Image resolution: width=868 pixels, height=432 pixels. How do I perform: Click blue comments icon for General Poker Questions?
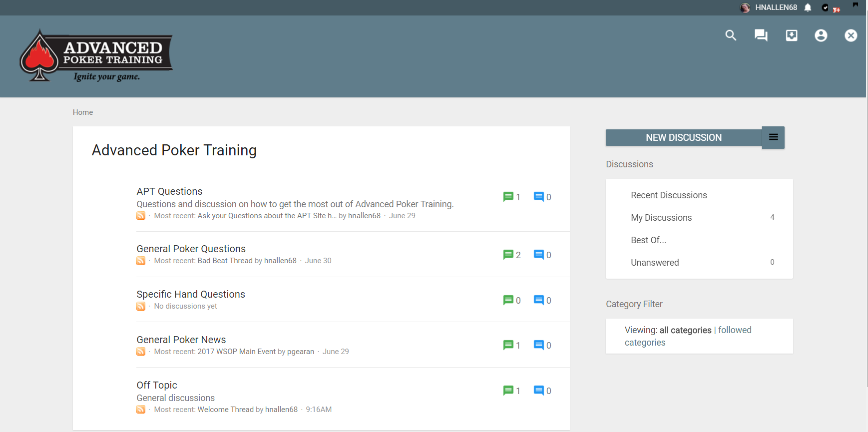pyautogui.click(x=539, y=255)
